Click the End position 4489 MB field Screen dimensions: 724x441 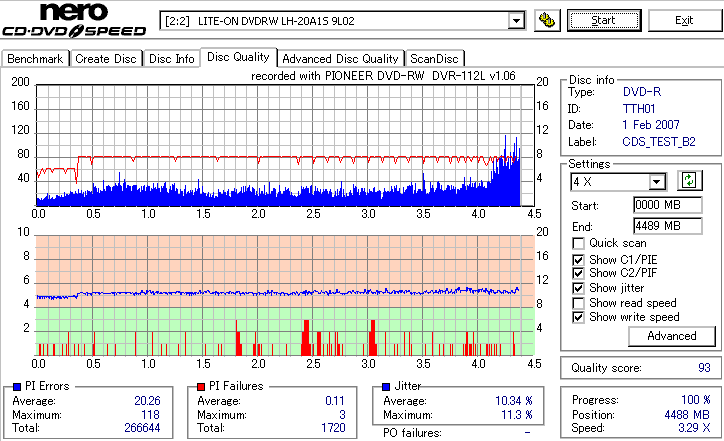[668, 226]
